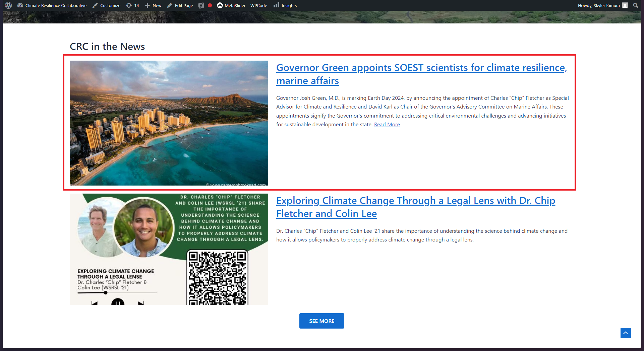Screen dimensions: 644x351
Task: Open MetaSlider from the admin bar
Action: click(x=231, y=5)
